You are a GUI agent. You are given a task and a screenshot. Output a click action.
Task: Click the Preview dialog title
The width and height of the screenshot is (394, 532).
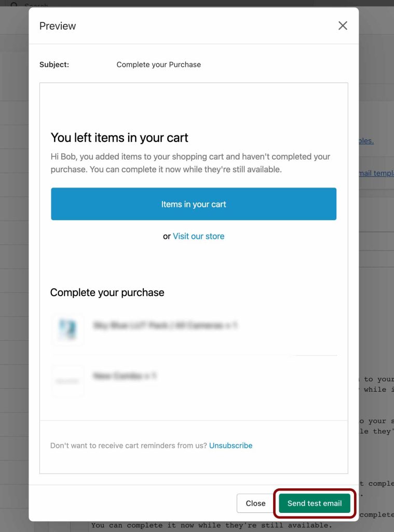pyautogui.click(x=58, y=26)
